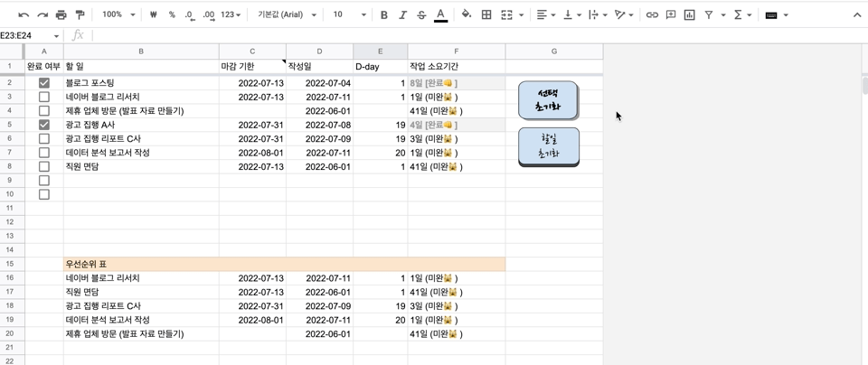Insert a link using the link icon
Image resolution: width=868 pixels, height=365 pixels.
click(x=652, y=15)
